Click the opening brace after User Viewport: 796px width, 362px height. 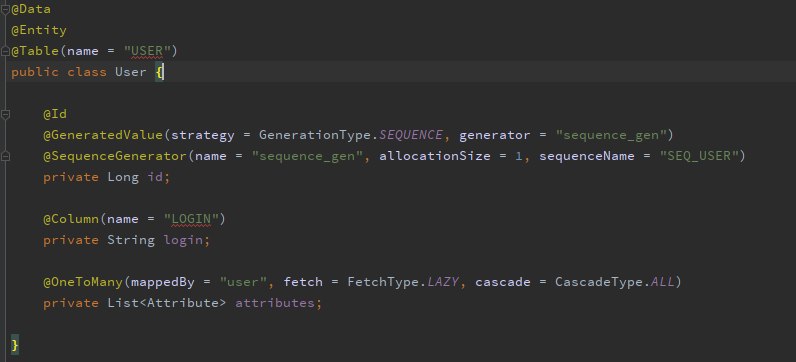[159, 73]
